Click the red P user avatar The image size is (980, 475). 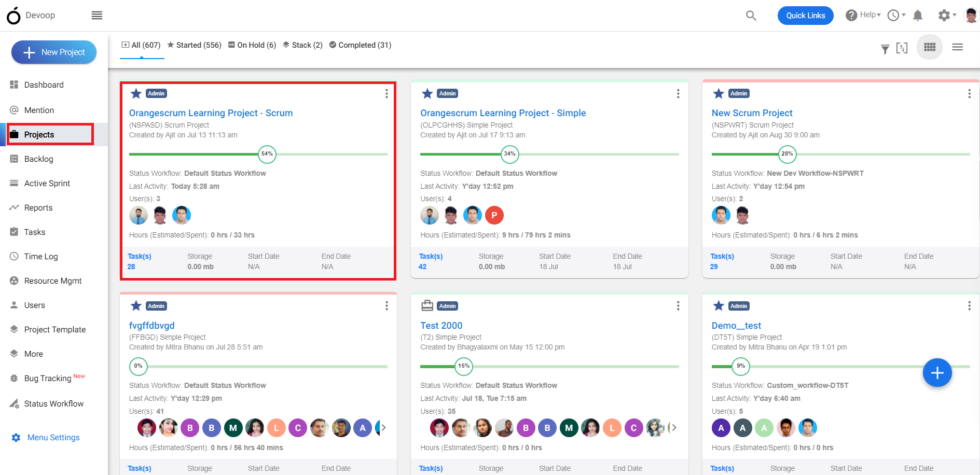click(494, 215)
